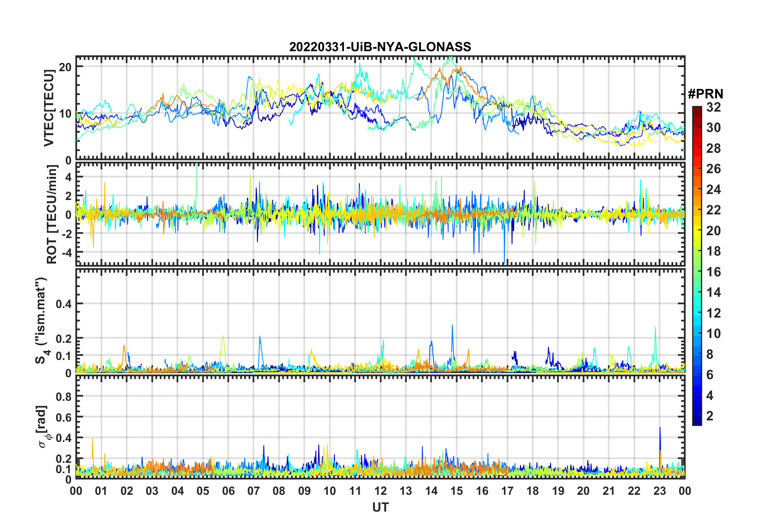Viewport: 761px width, 532px height.
Task: Click the UT axis tick label 11
Action: pyautogui.click(x=355, y=491)
